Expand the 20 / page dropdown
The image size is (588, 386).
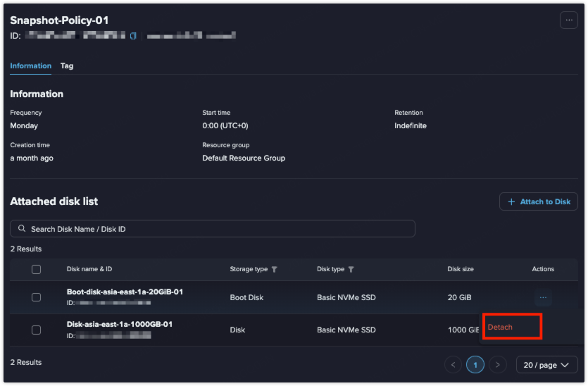546,365
